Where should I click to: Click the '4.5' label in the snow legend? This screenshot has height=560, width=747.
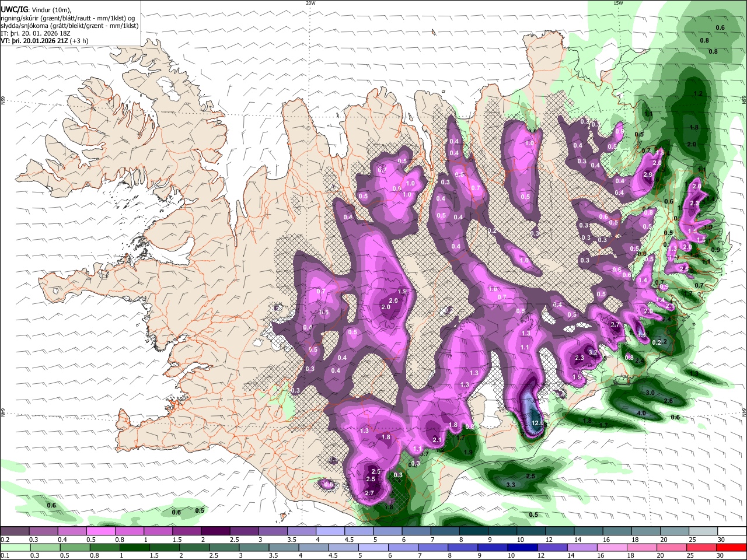coord(348,540)
